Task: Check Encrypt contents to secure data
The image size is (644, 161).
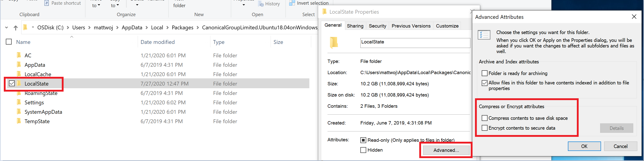Action: [484, 128]
